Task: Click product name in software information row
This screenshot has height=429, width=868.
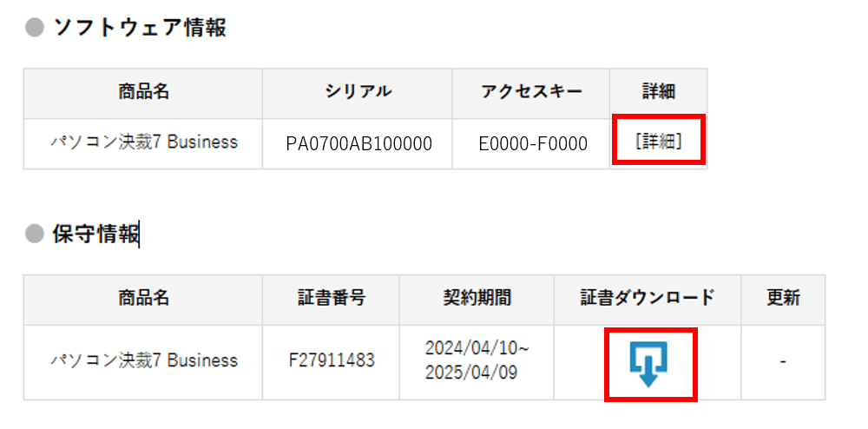Action: 144,142
